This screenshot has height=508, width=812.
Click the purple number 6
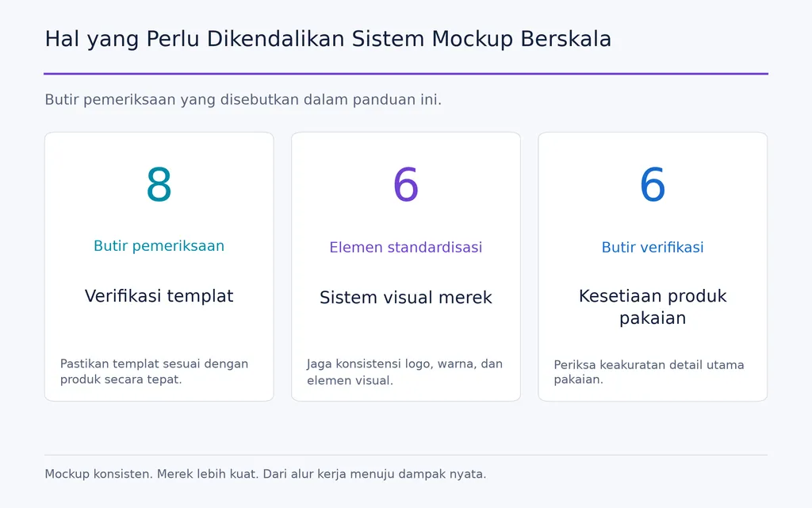coord(405,185)
